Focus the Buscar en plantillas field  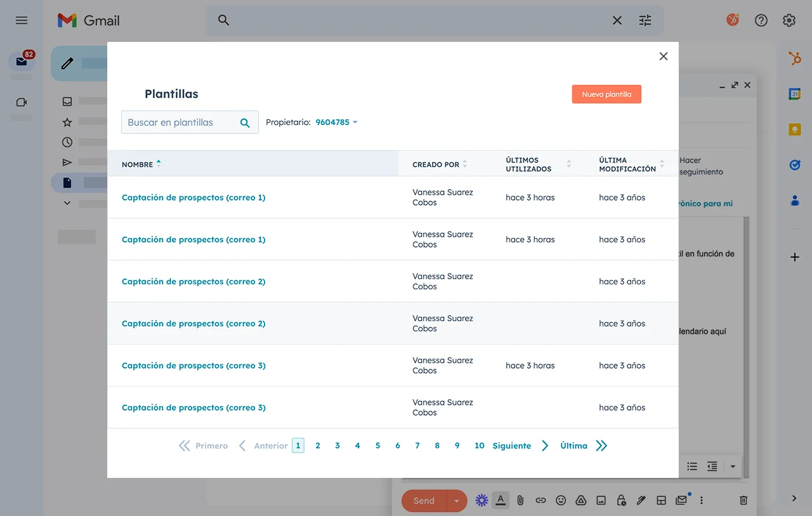[190, 122]
